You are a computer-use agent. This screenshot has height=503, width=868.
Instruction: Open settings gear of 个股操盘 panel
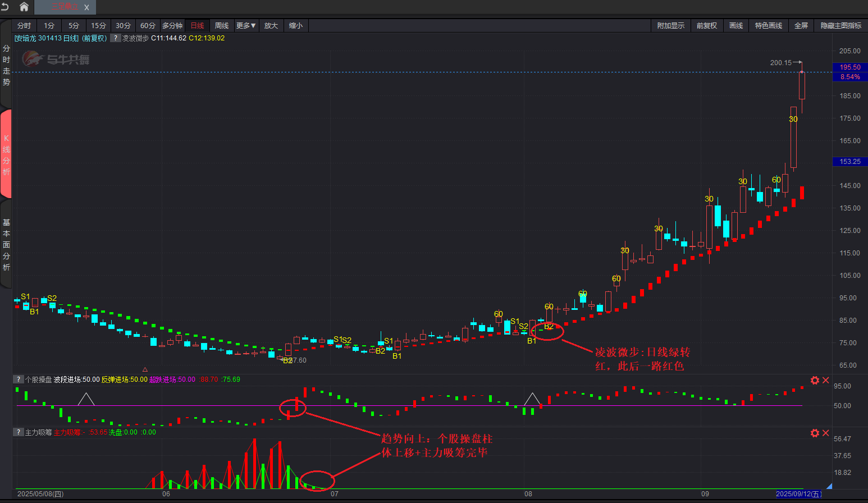pos(815,380)
